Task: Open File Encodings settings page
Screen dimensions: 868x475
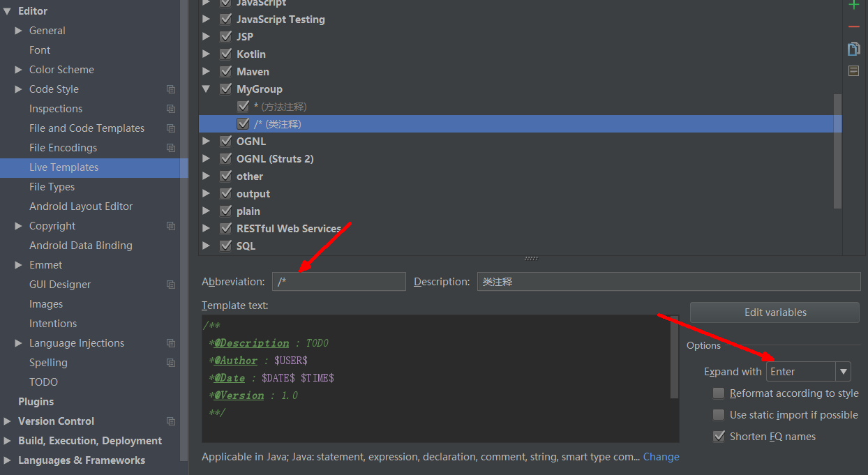Action: tap(63, 148)
